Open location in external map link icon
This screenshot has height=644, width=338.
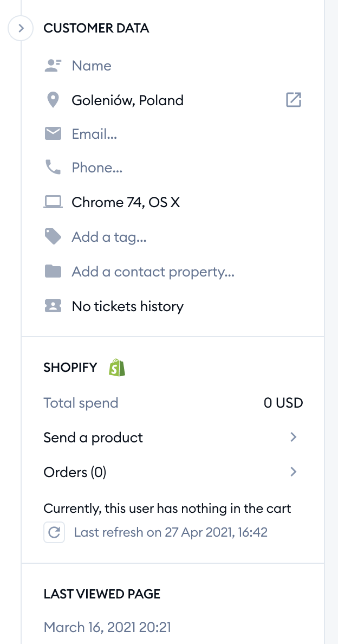pyautogui.click(x=293, y=100)
